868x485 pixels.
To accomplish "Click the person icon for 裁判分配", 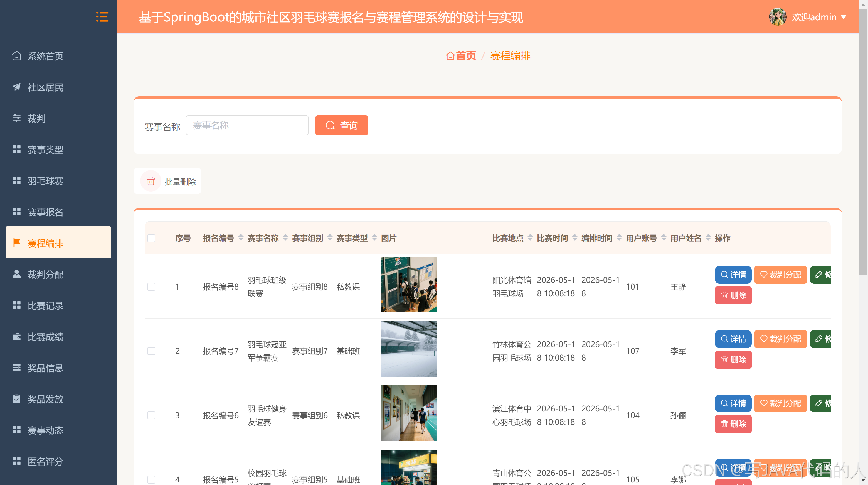I will 16,274.
